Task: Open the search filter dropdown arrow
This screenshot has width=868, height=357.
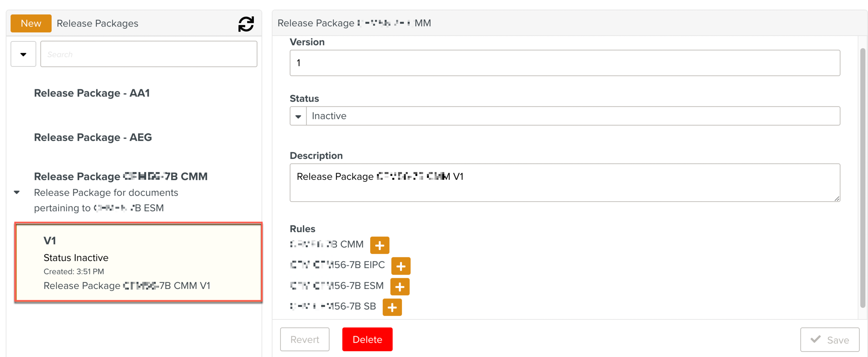Action: point(23,54)
